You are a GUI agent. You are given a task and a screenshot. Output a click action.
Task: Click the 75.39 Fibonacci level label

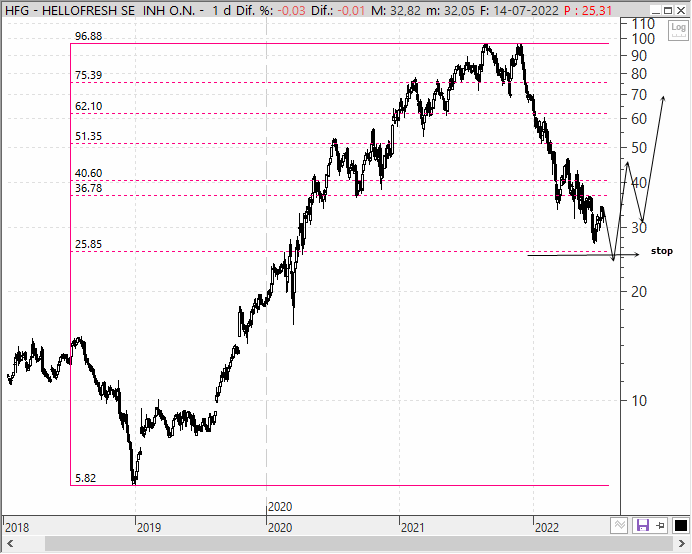pyautogui.click(x=88, y=75)
